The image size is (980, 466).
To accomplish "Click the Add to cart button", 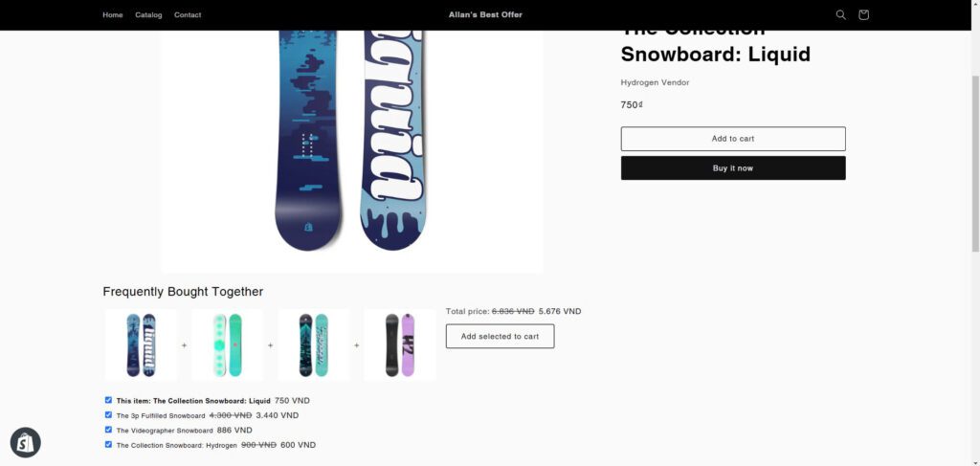I will click(x=732, y=139).
